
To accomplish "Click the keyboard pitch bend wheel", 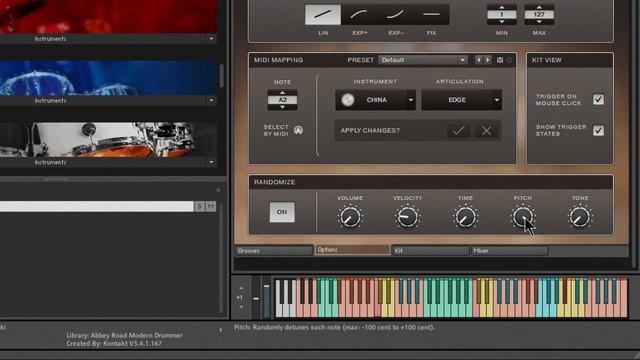I will point(256,298).
